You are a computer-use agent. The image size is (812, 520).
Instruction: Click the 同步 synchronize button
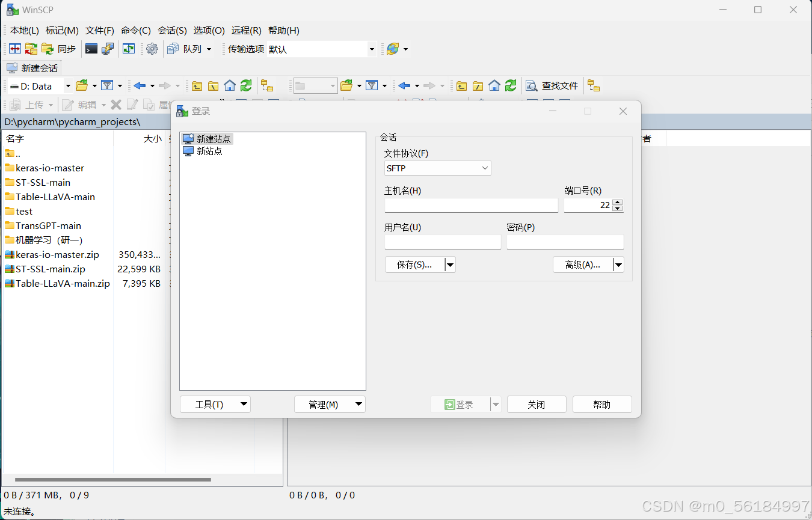[59, 49]
